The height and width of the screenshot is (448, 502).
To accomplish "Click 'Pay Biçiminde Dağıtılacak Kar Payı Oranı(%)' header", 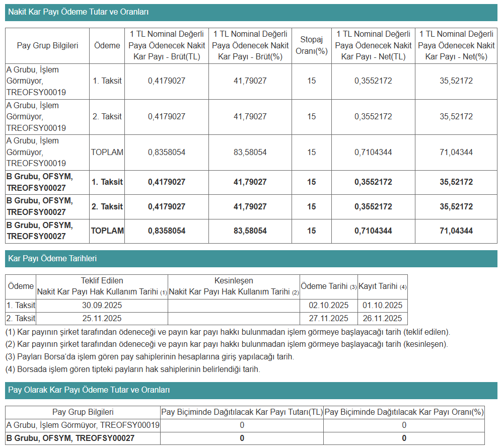I will click(404, 412).
